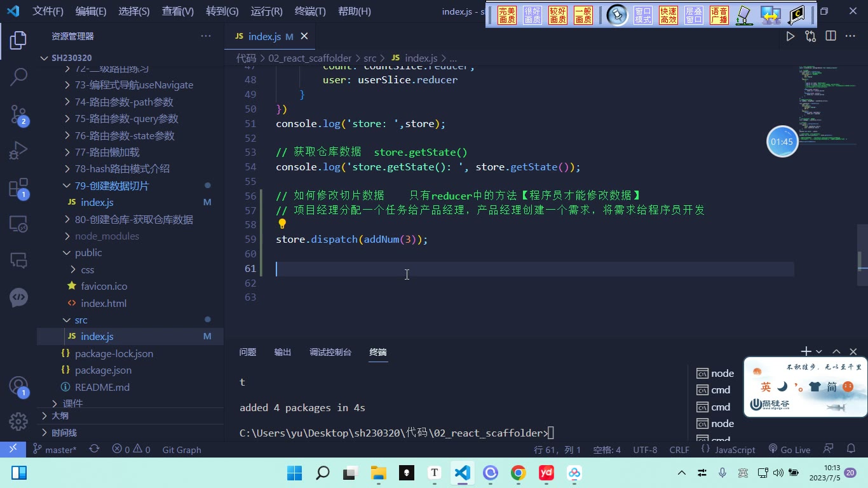The image size is (868, 488).
Task: Toggle the 语音广播 voice broadcast button
Action: point(719,15)
